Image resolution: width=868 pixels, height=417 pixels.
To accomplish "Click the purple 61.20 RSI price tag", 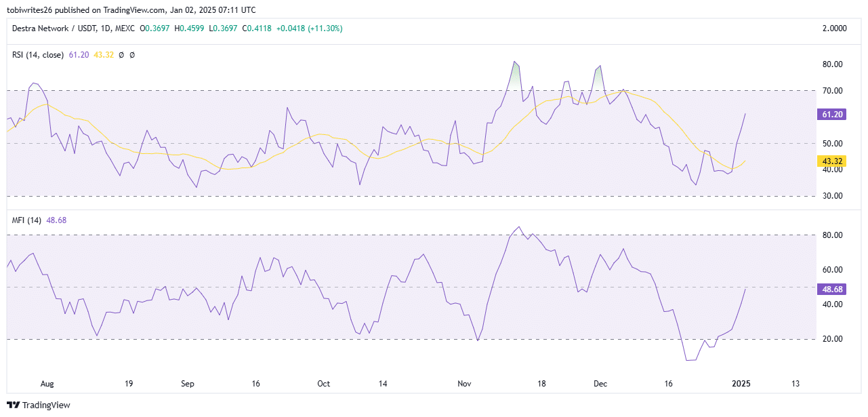I will (832, 115).
